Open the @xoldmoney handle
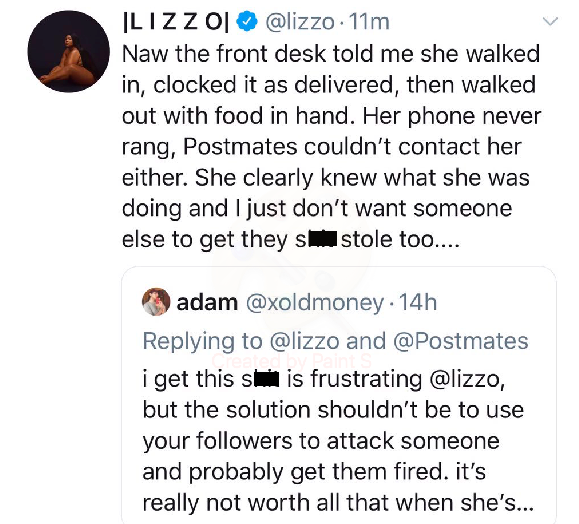The width and height of the screenshot is (579, 524). [x=315, y=303]
